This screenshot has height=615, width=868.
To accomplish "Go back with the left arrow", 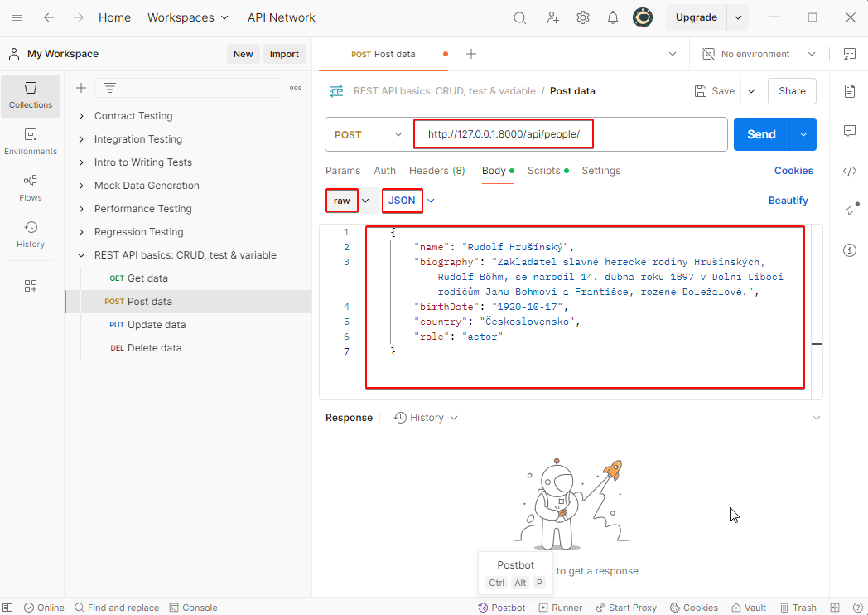I will 49,17.
